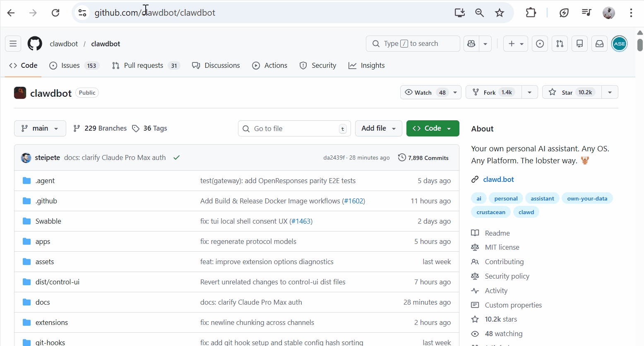Bookmark this page with star icon
Viewport: 644px width, 346px height.
coord(500,13)
